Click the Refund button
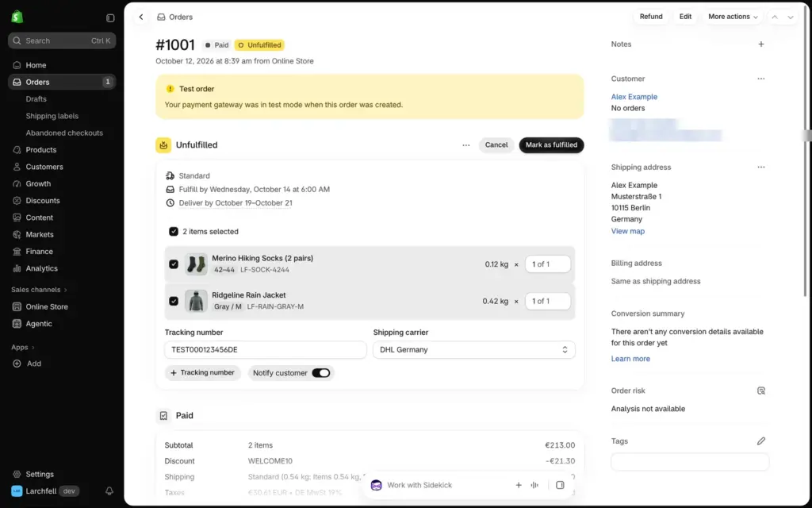This screenshot has height=508, width=812. click(x=651, y=17)
